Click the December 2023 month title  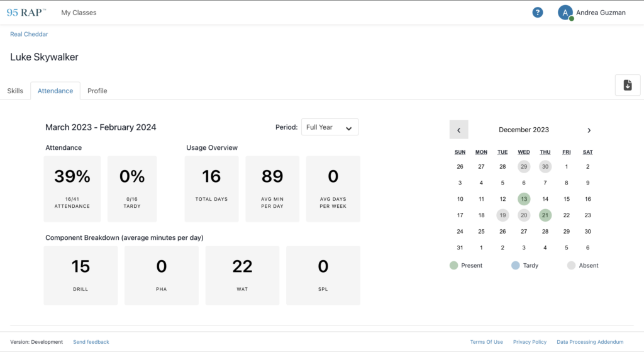click(x=524, y=130)
